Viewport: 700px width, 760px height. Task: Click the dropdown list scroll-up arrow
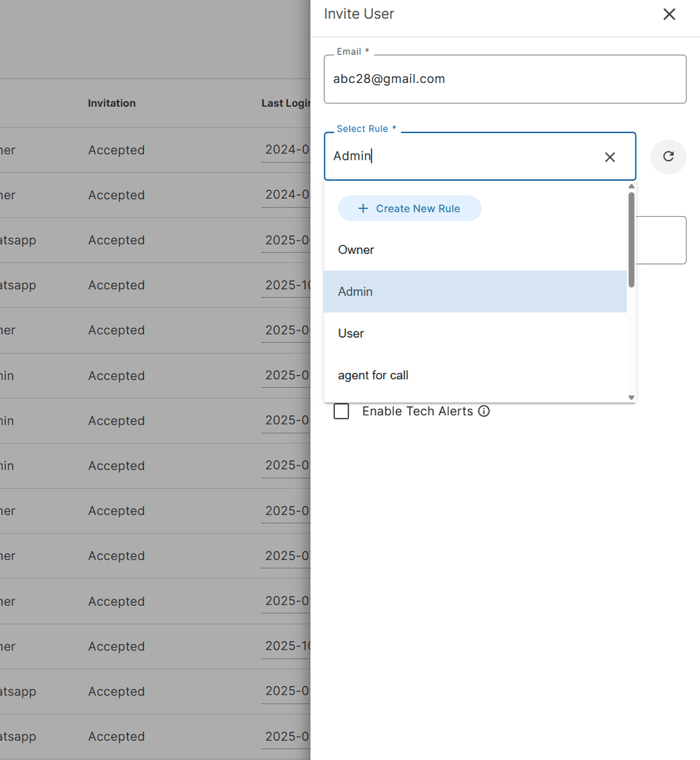631,186
